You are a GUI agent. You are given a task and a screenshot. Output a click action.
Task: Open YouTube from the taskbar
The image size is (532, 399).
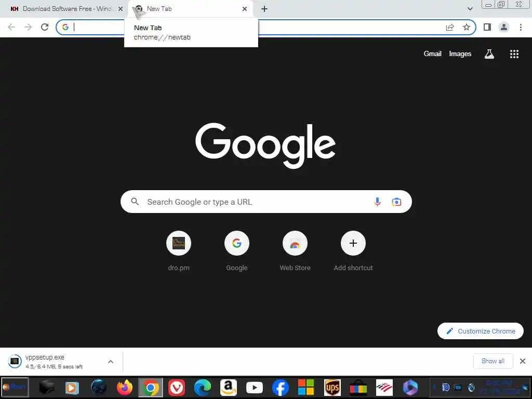(255, 388)
